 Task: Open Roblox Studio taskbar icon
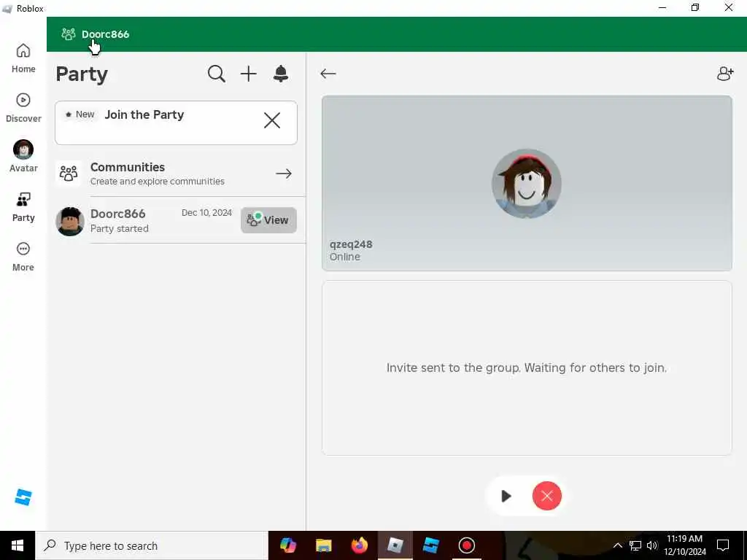click(x=430, y=545)
